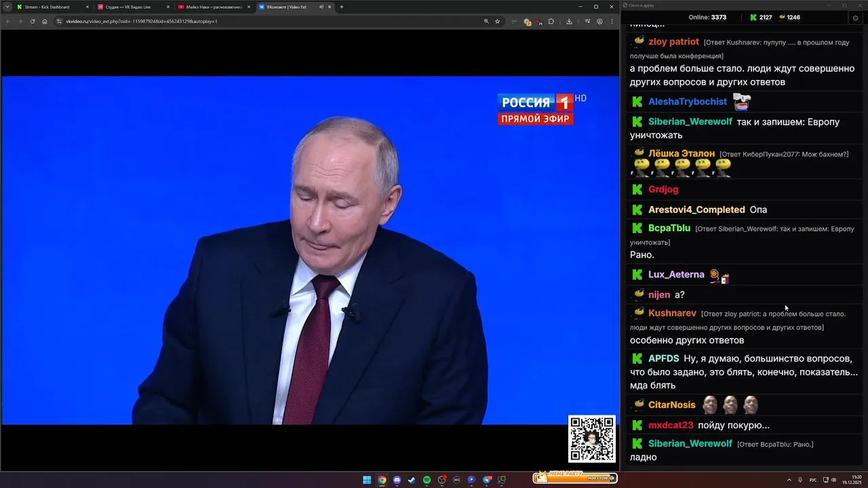Go forward in the browser
This screenshot has height=488, width=868.
tap(20, 21)
